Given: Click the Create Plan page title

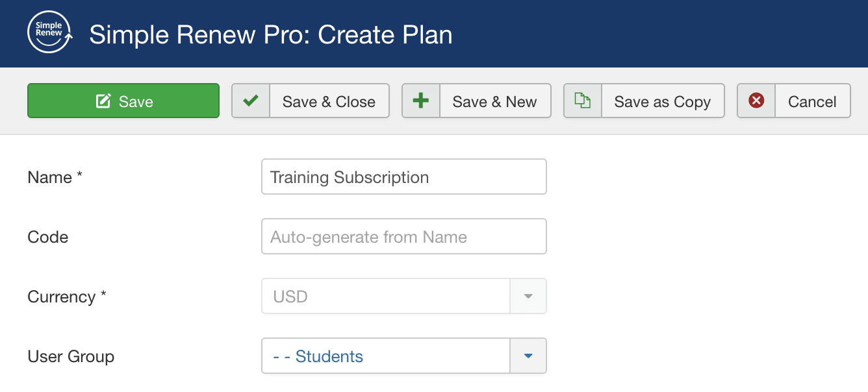Looking at the screenshot, I should pos(270,34).
